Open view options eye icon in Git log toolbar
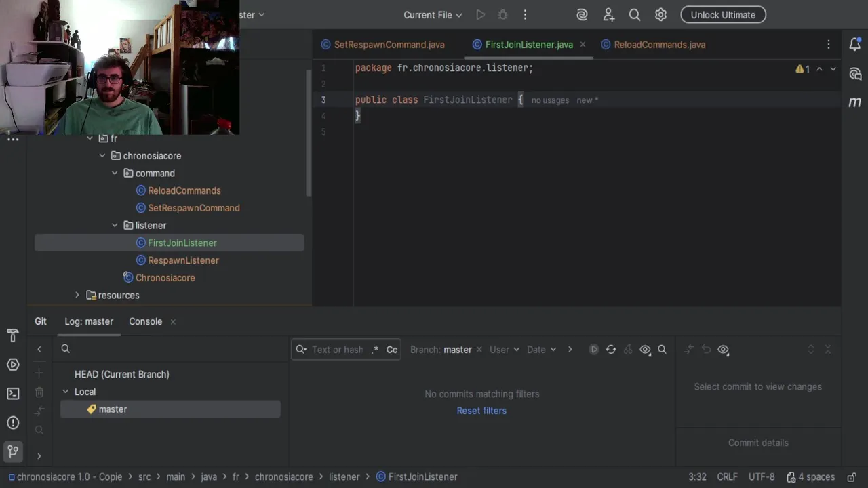The width and height of the screenshot is (868, 488). pos(645,350)
